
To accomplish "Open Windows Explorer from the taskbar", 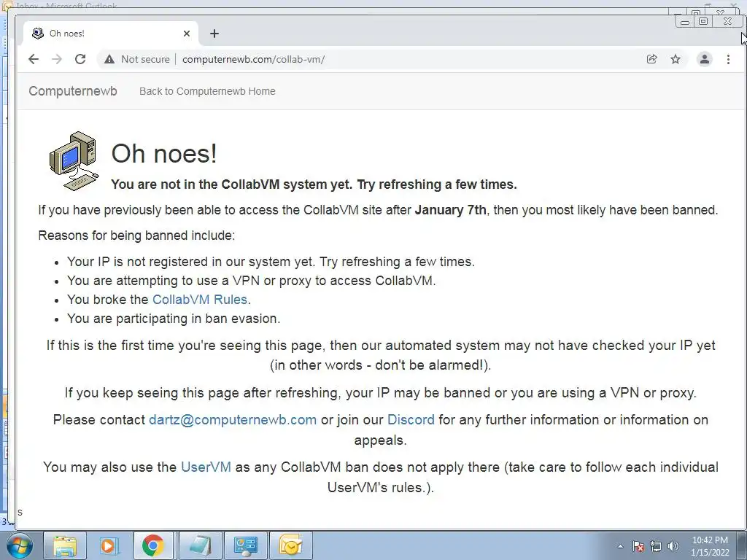I will [65, 545].
